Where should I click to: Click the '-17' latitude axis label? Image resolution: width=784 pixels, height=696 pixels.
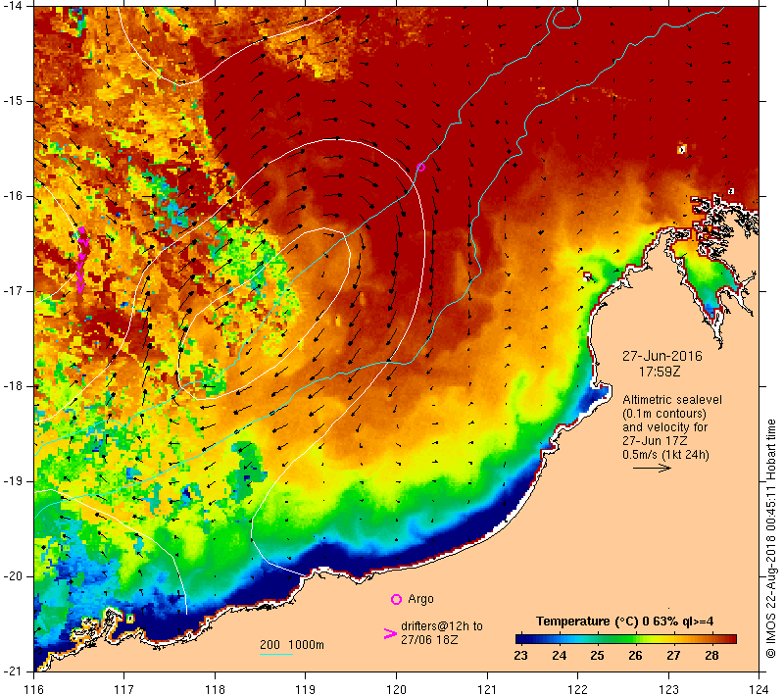point(13,291)
